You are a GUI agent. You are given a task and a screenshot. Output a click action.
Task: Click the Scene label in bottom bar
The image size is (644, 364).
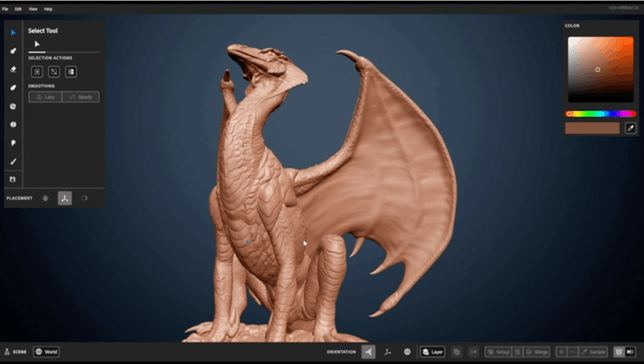coord(15,352)
